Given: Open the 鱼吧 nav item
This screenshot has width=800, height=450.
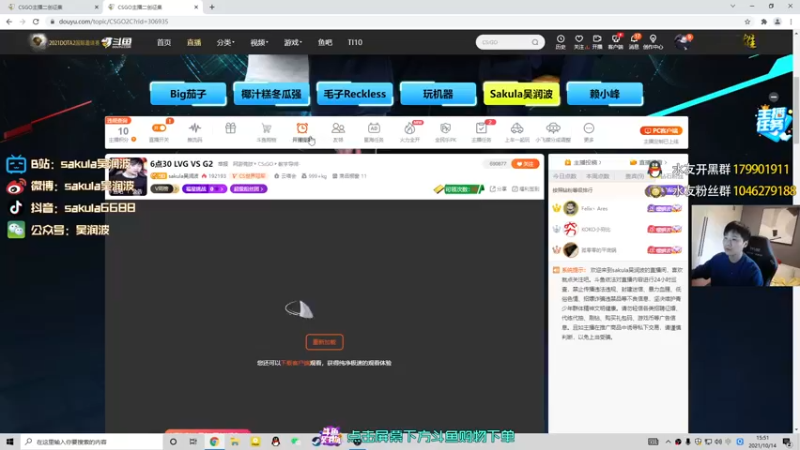Looking at the screenshot, I should tap(325, 42).
